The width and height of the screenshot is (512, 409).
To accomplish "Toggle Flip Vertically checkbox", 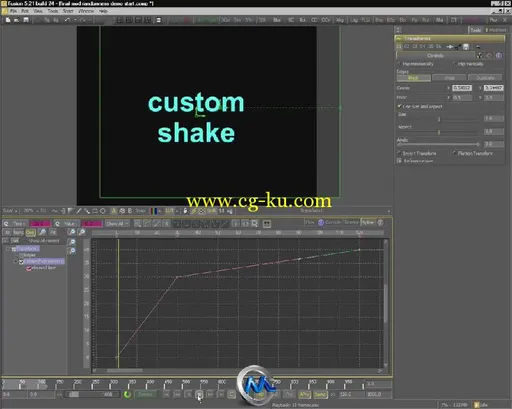I will (x=454, y=64).
